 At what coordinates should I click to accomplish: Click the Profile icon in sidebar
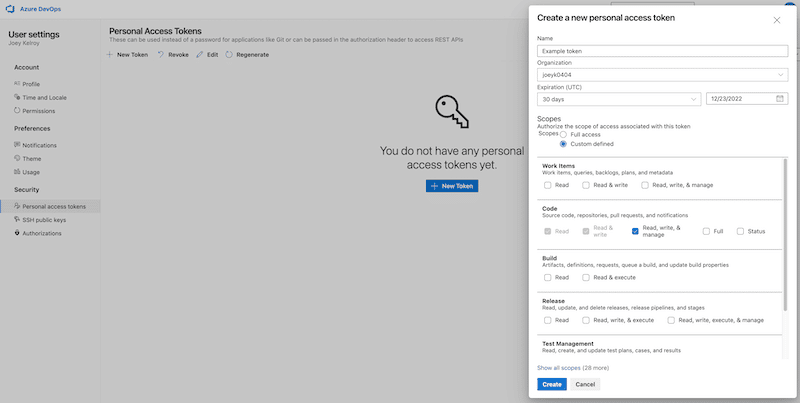coord(17,84)
